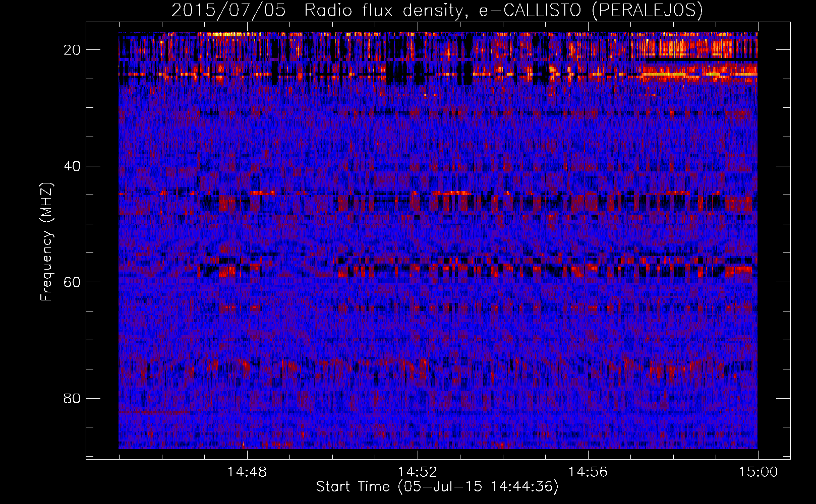
Task: Click the 80 MHz frequency tick label
Action: pyautogui.click(x=72, y=398)
